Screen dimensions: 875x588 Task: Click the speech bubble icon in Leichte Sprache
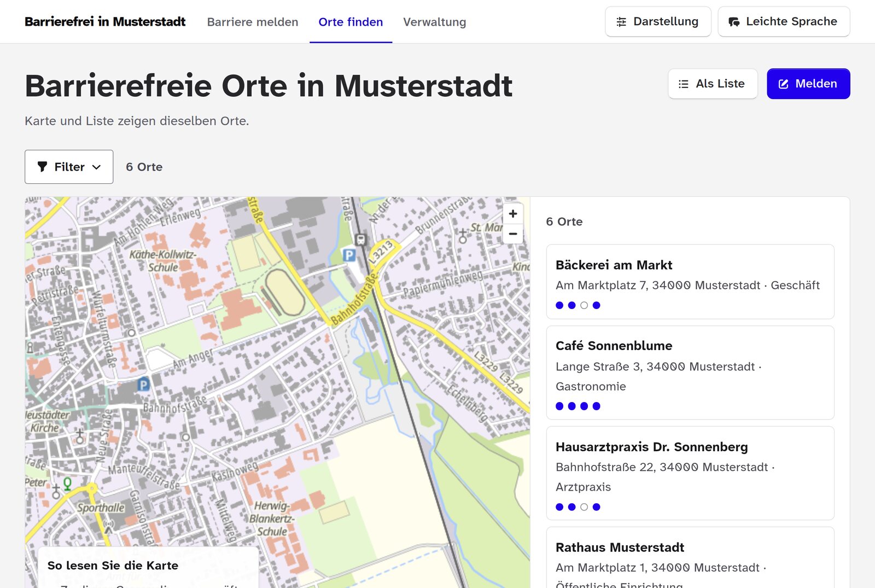tap(734, 22)
